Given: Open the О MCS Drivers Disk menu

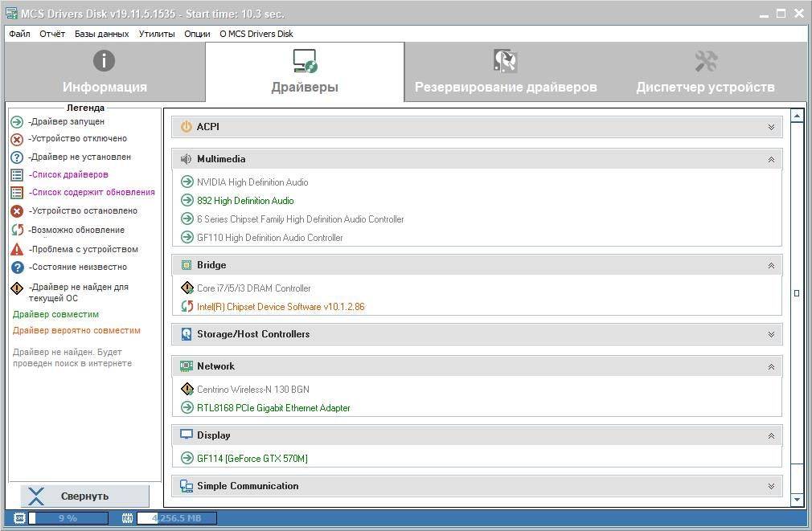Looking at the screenshot, I should [x=256, y=34].
